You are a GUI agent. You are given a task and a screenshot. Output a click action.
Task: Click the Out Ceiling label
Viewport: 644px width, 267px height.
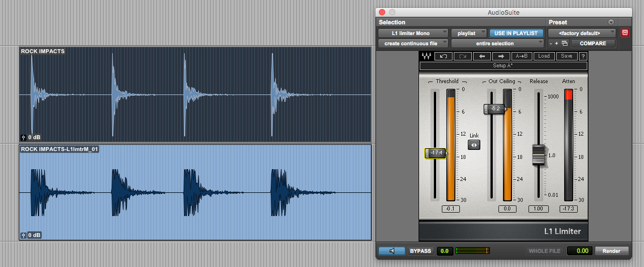[501, 81]
